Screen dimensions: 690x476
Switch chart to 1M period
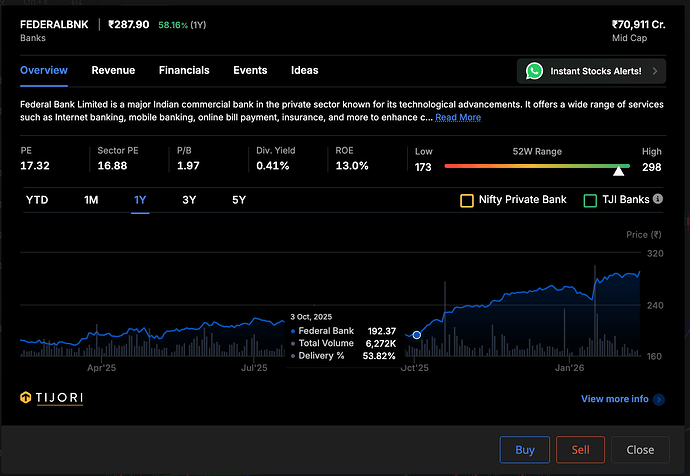tap(91, 200)
